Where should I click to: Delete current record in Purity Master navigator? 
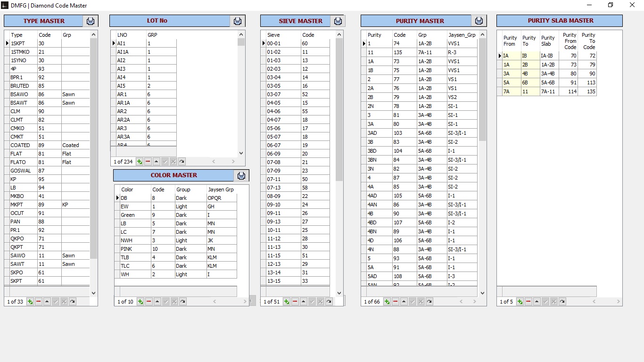[396, 302]
